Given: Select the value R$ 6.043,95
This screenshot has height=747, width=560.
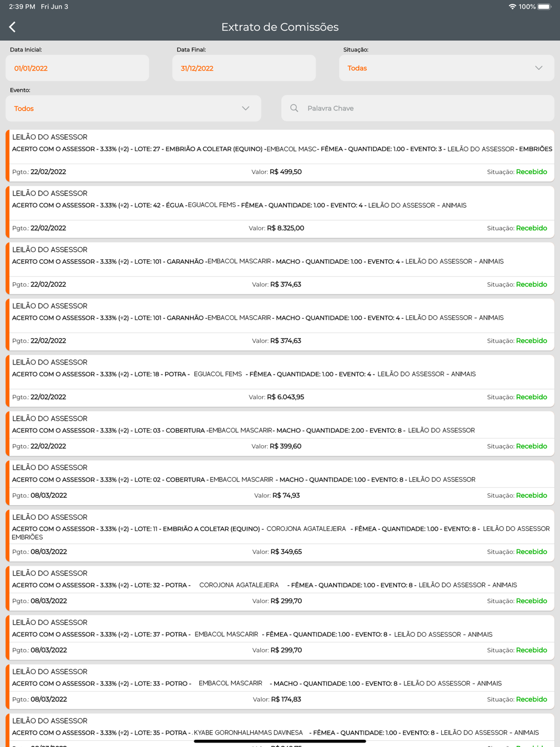Looking at the screenshot, I should point(286,397).
